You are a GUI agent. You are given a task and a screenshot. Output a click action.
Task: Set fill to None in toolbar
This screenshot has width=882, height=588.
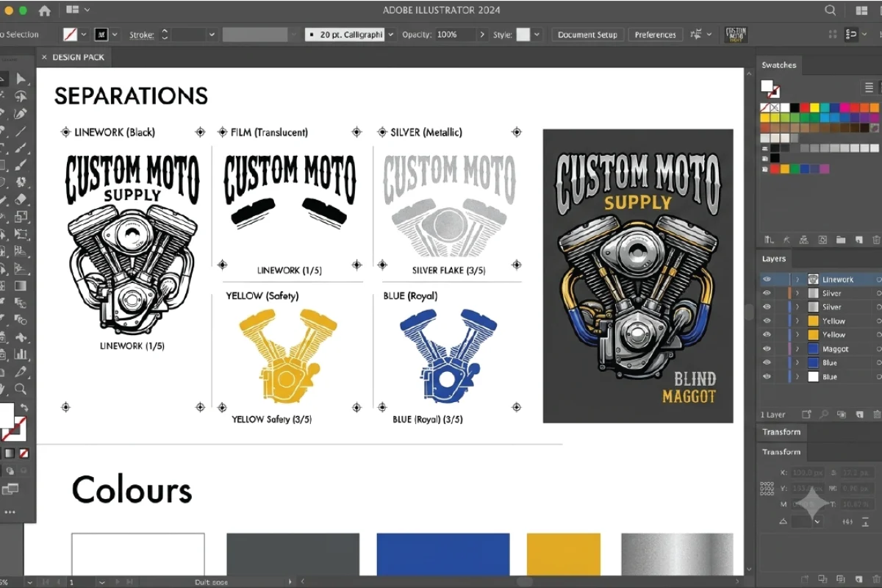[x=24, y=453]
